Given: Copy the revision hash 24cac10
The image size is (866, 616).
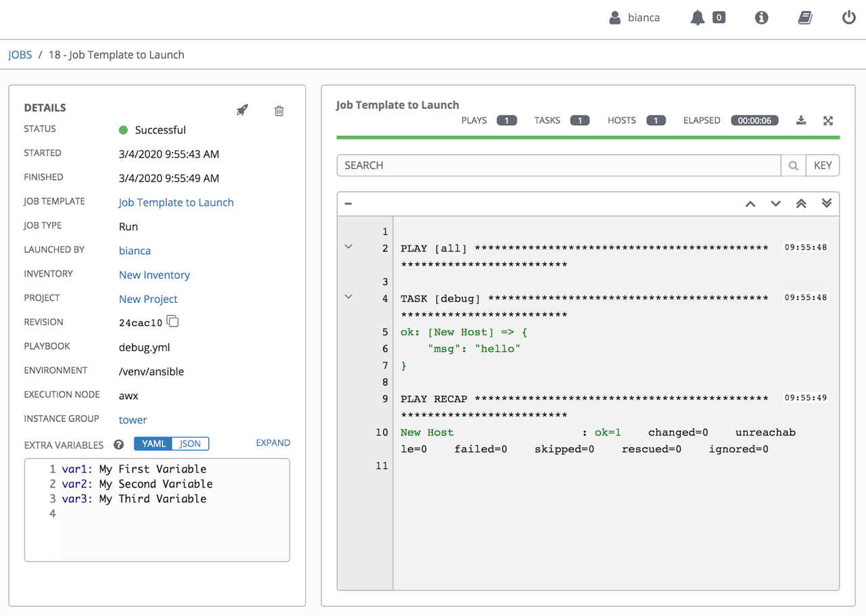Looking at the screenshot, I should 173,322.
